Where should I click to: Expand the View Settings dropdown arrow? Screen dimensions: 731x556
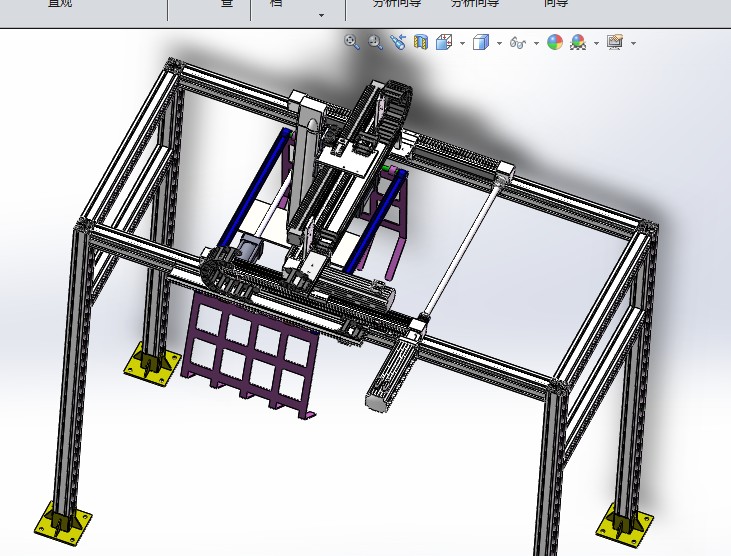click(633, 43)
